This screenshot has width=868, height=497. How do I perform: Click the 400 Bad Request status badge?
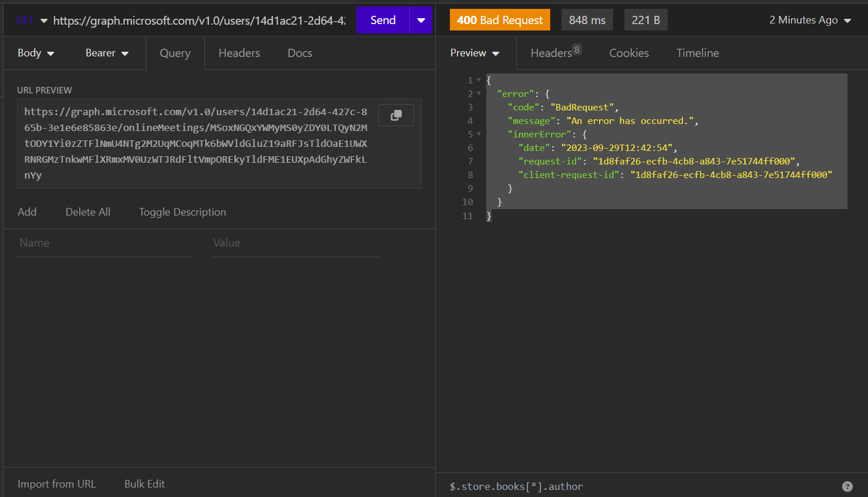[500, 20]
